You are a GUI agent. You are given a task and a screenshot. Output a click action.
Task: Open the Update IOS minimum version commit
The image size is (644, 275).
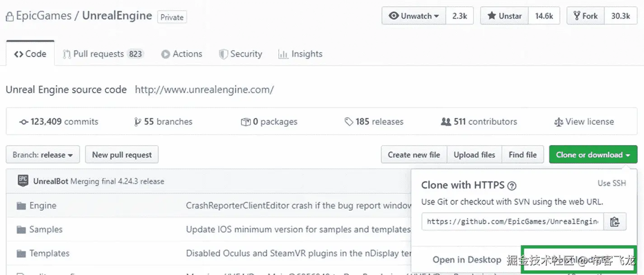tap(298, 229)
